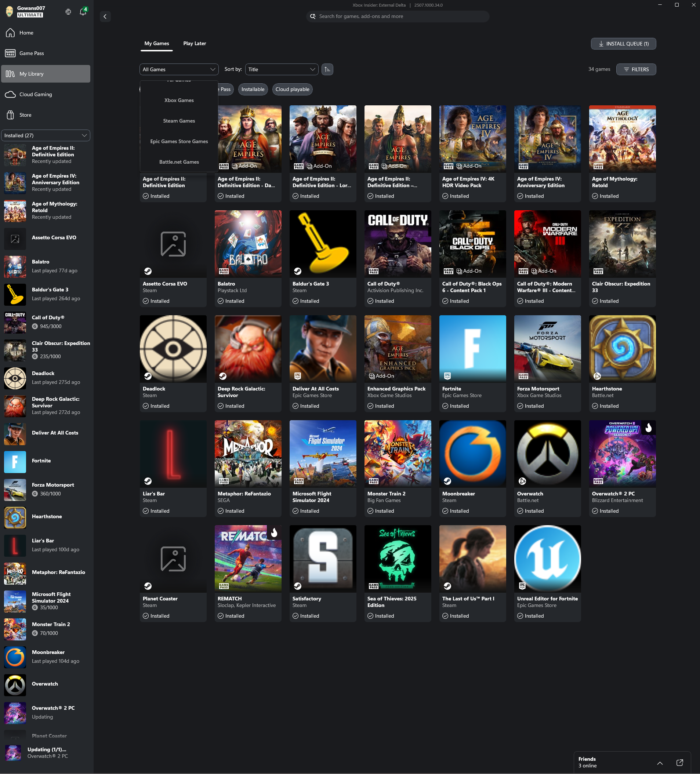Click the search games input field
Screen dimensions: 700x774
coord(398,17)
